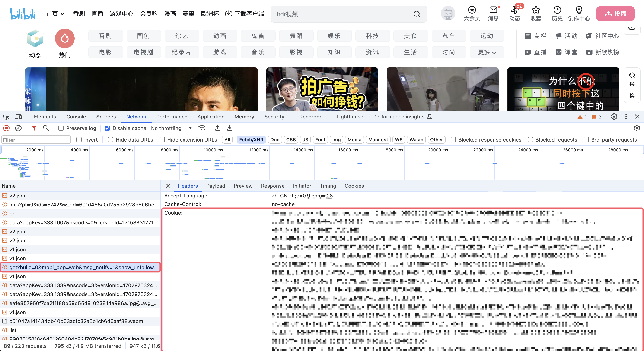
Task: Select the All filter chip
Action: [227, 140]
